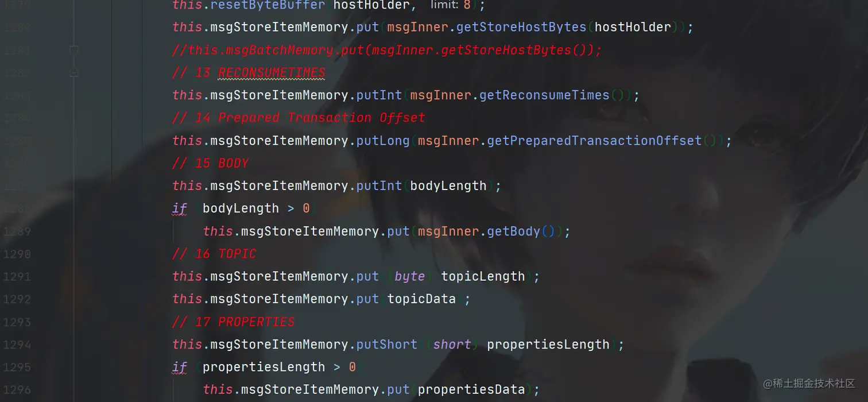
Task: Place cursor on putLong method
Action: point(383,141)
